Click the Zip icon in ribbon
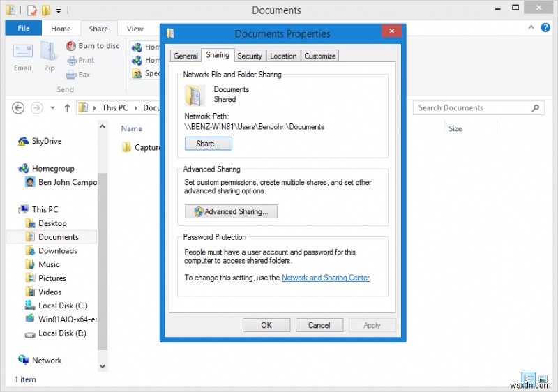558x392 pixels. click(x=49, y=57)
